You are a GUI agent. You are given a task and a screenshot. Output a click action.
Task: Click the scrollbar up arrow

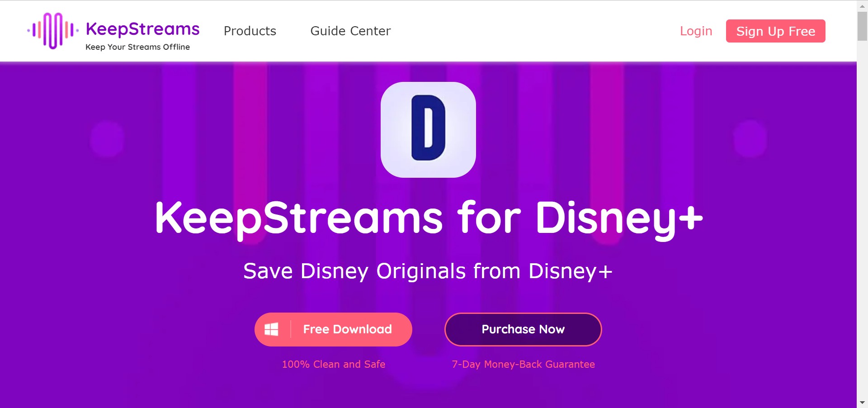pos(862,5)
